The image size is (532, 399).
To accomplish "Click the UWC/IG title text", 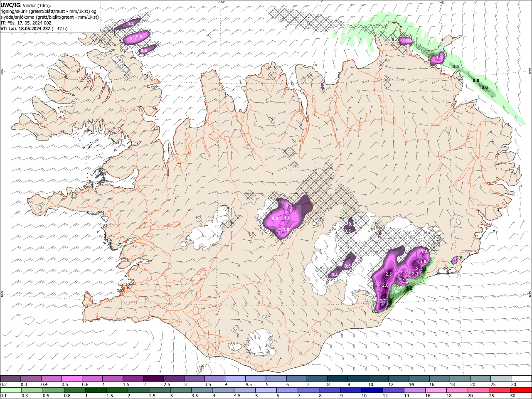I will click(x=10, y=5).
